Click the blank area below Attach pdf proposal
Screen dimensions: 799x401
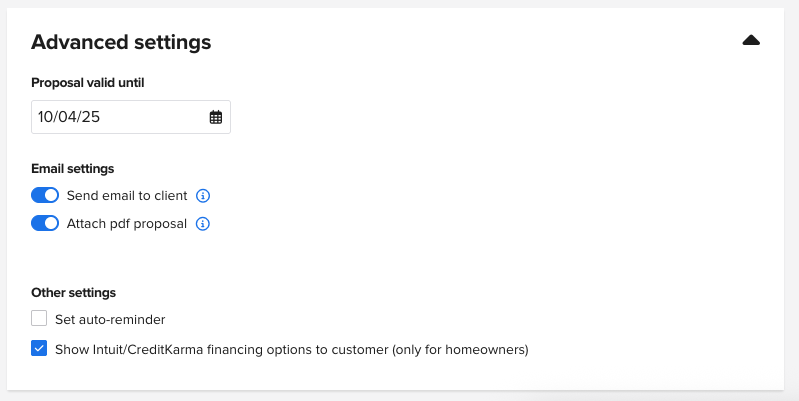[x=300, y=258]
